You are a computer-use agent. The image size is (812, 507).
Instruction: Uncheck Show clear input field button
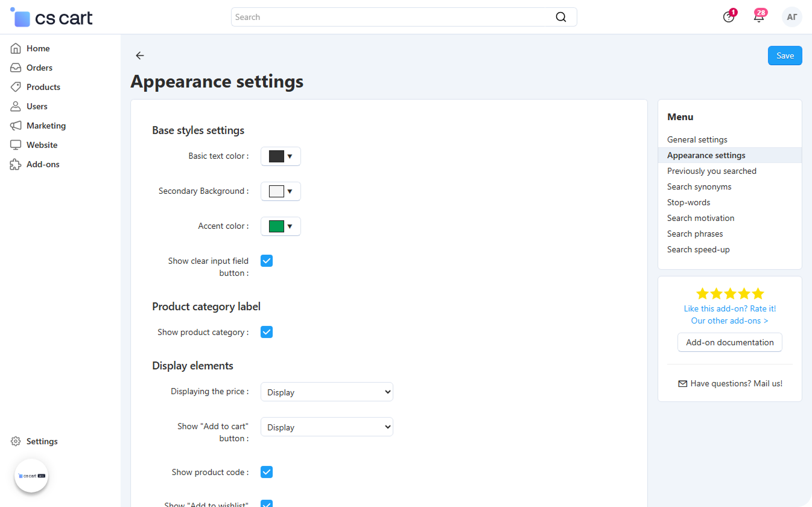click(267, 261)
